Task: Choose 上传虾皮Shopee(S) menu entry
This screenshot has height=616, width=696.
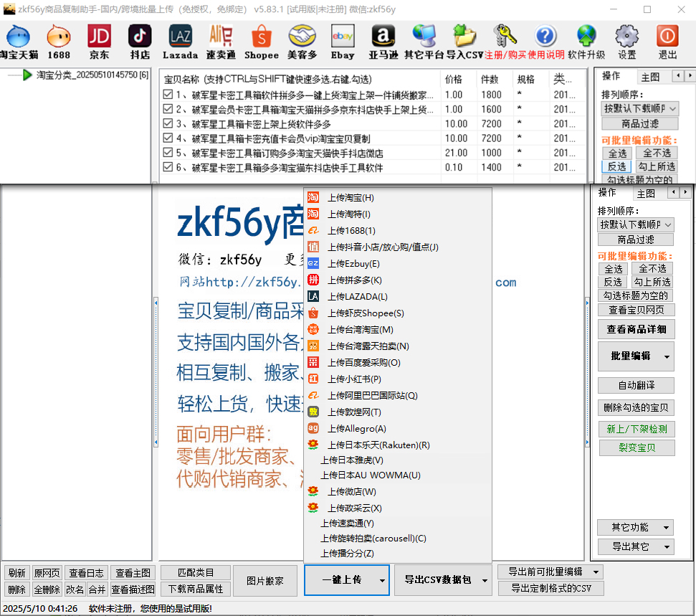Action: pyautogui.click(x=398, y=313)
